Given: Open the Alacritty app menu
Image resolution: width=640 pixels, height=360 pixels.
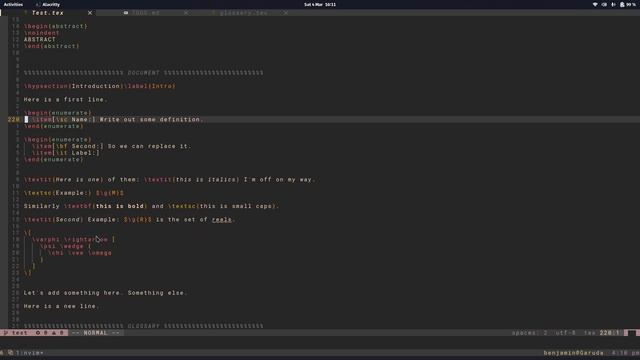Looking at the screenshot, I should pyautogui.click(x=48, y=4).
